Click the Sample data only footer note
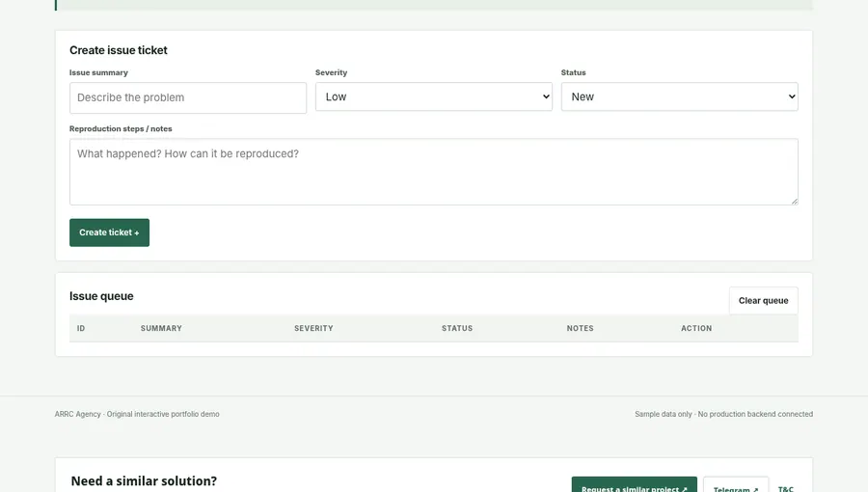 pos(723,414)
